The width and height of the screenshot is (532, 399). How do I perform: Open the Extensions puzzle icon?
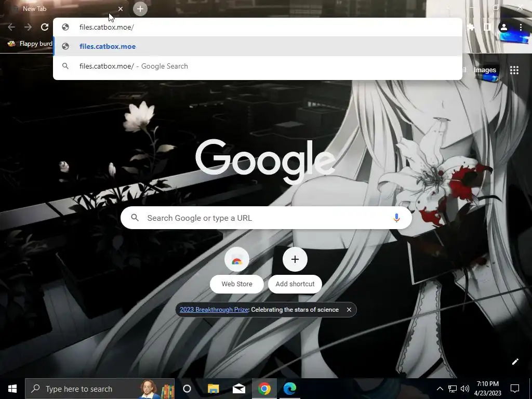[x=471, y=27]
